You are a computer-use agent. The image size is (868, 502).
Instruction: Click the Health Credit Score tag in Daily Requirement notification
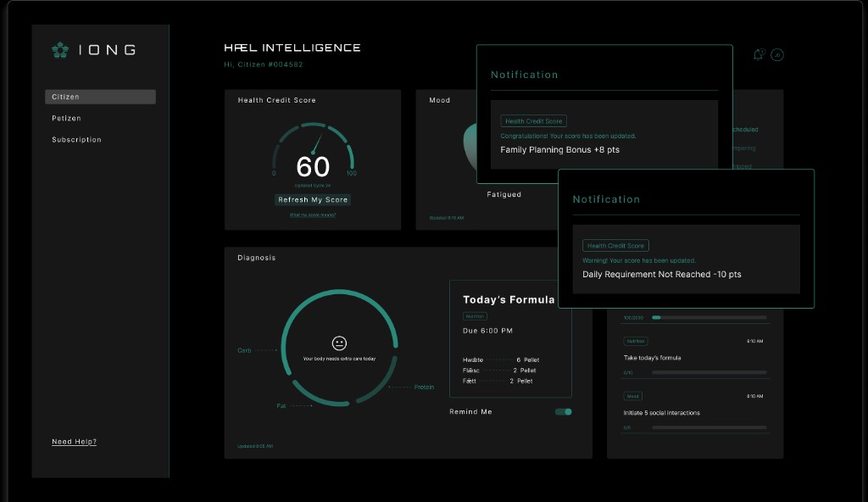point(615,245)
